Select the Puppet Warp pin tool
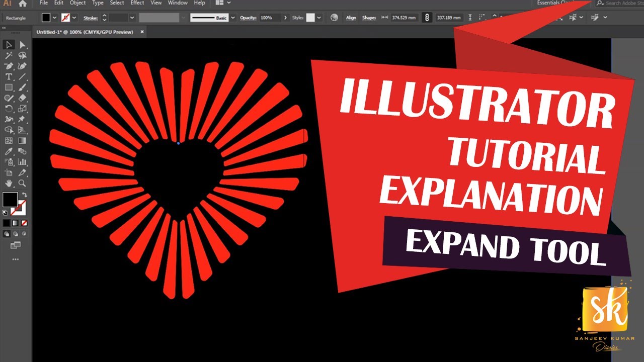 coord(22,119)
